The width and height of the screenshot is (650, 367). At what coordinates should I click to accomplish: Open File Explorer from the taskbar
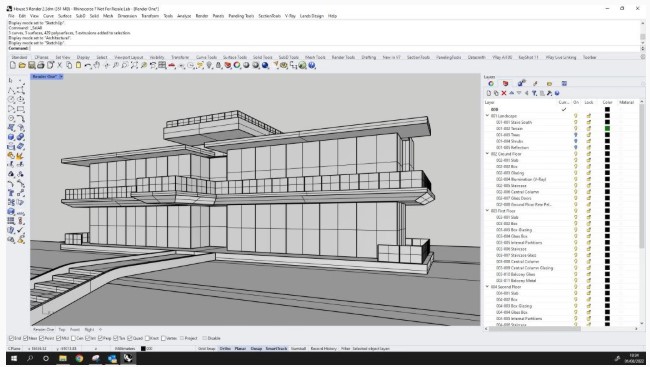63,358
